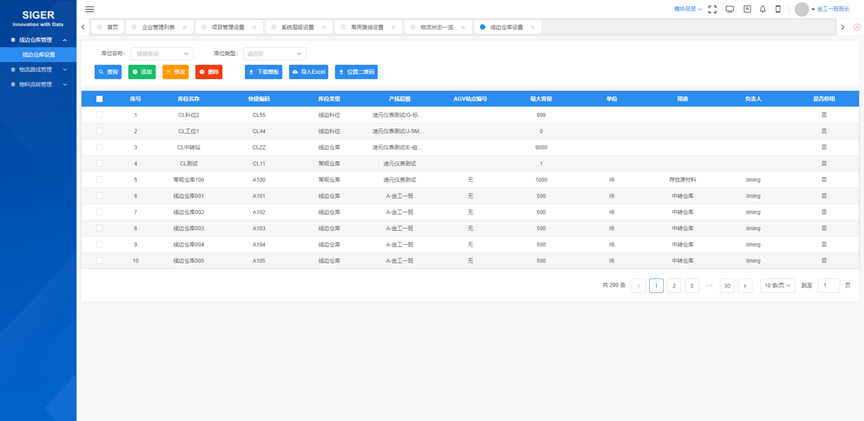The height and width of the screenshot is (421, 864).
Task: Click the orange 修改 button
Action: click(x=176, y=72)
